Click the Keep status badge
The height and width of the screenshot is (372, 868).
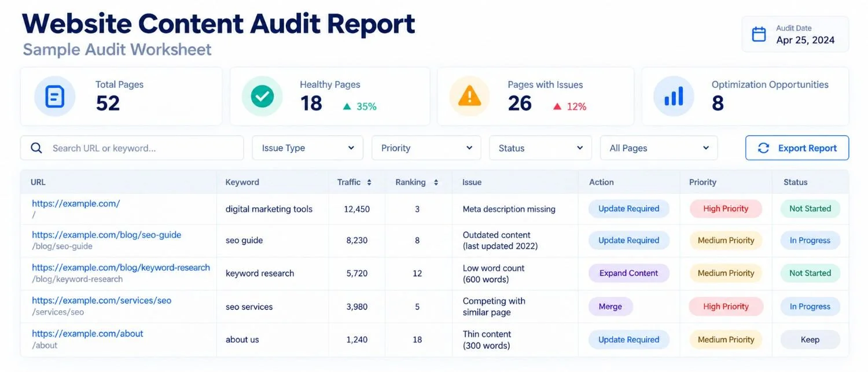click(810, 340)
